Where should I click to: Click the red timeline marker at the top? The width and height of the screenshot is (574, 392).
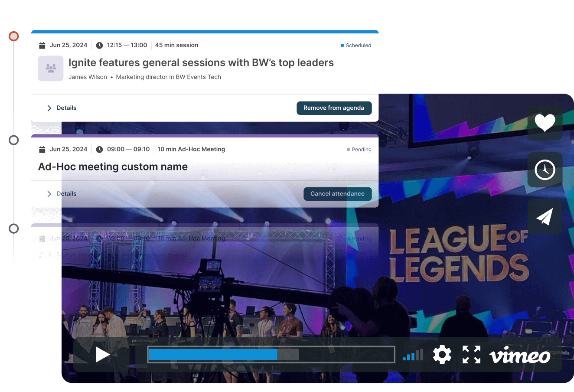[x=14, y=36]
